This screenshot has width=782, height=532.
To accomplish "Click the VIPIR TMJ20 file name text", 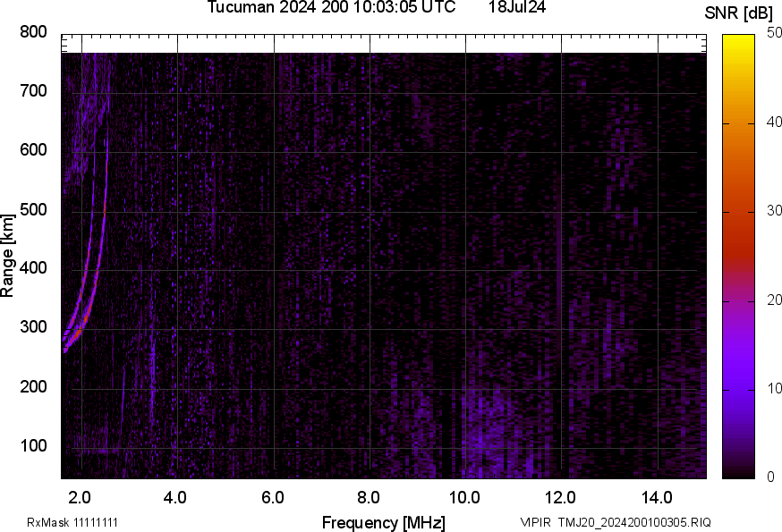I will pyautogui.click(x=616, y=522).
